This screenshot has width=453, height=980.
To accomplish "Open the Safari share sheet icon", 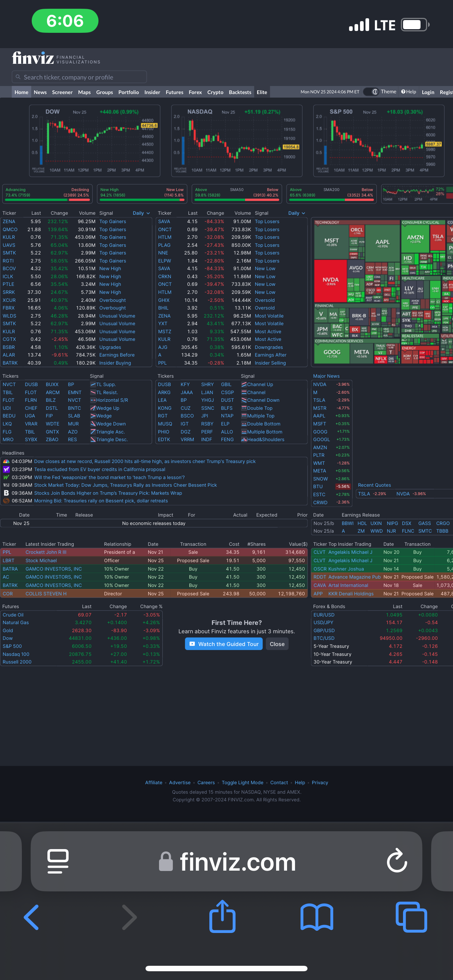I will (222, 916).
